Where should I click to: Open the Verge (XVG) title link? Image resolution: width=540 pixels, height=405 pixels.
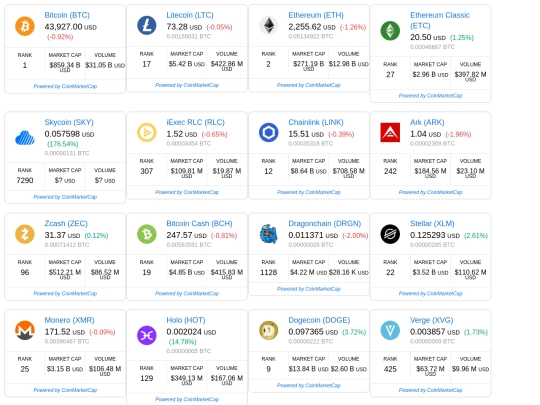click(432, 320)
